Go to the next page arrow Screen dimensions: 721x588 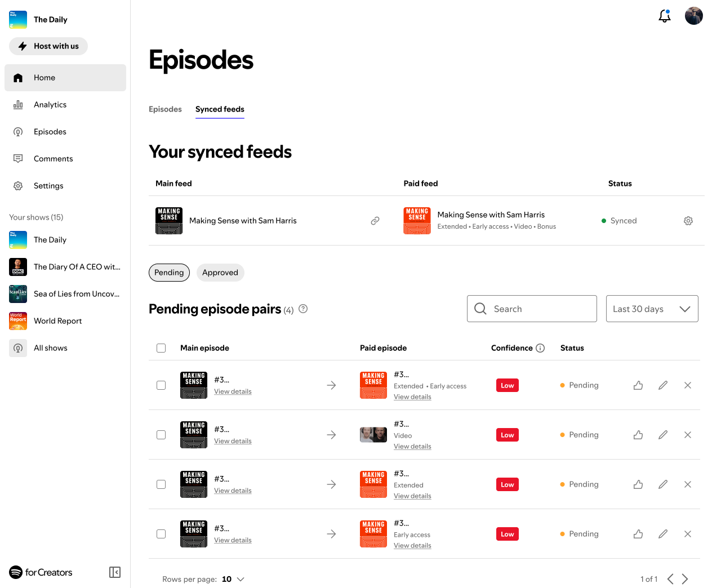[685, 579]
